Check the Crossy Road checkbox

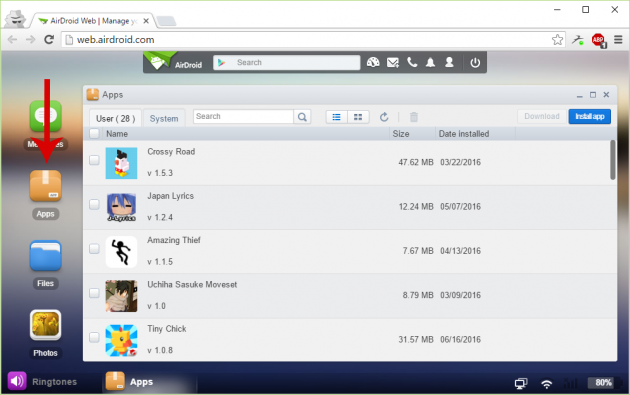(94, 160)
